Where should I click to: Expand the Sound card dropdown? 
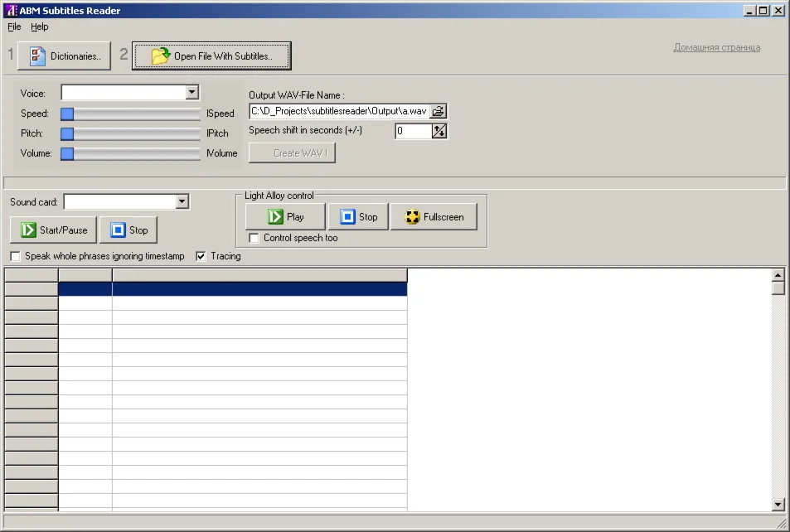coord(182,201)
